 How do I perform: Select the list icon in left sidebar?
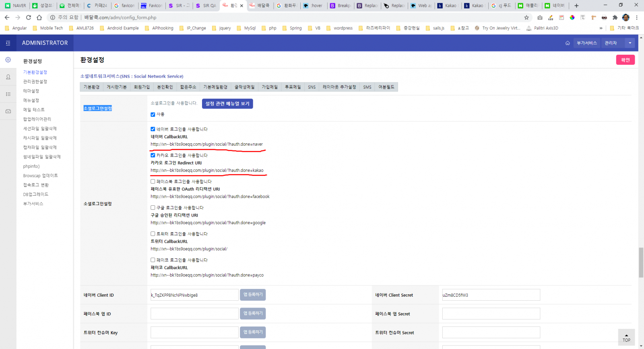pos(8,94)
